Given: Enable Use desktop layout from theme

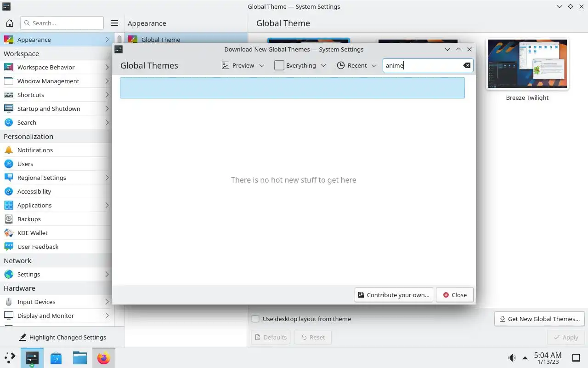Looking at the screenshot, I should 255,319.
